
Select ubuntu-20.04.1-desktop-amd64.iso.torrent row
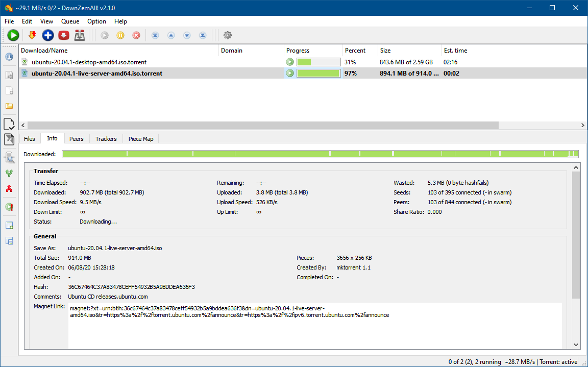coord(302,62)
